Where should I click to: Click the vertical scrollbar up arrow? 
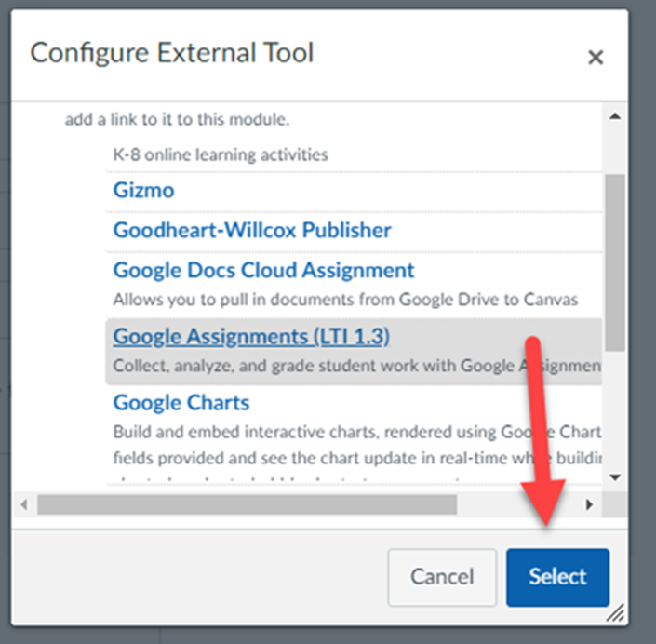pos(614,117)
